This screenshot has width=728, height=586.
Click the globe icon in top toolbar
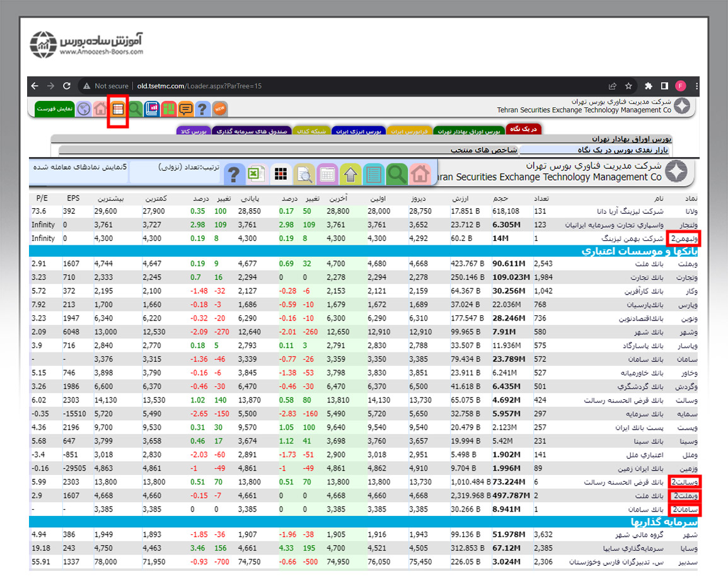click(84, 109)
